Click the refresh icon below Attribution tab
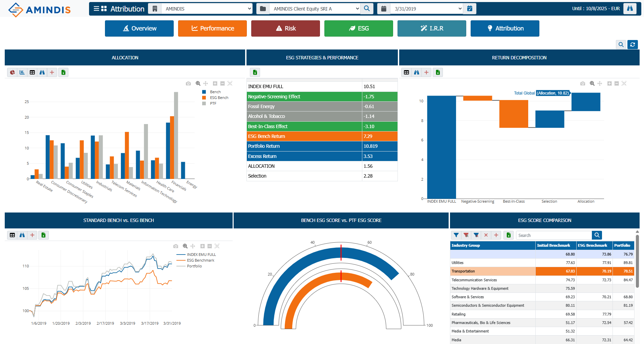The image size is (644, 344). 632,44
